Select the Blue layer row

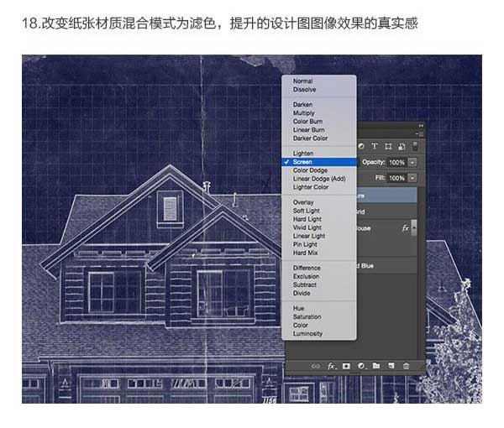(x=386, y=266)
